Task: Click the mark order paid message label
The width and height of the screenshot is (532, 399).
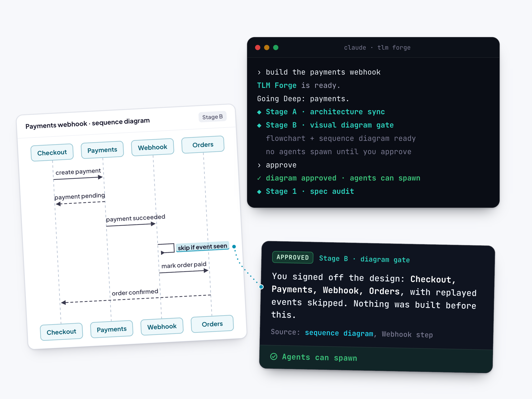Action: click(x=184, y=265)
